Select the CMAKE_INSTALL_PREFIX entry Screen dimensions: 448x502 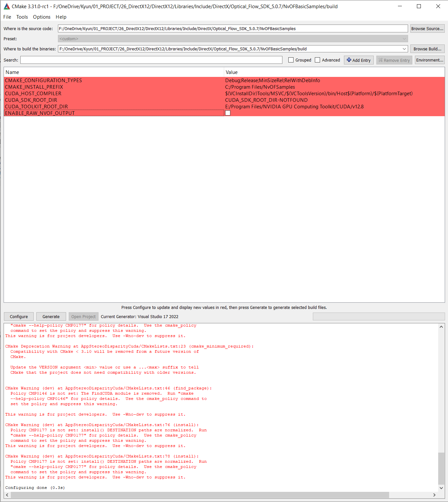[x=114, y=87]
